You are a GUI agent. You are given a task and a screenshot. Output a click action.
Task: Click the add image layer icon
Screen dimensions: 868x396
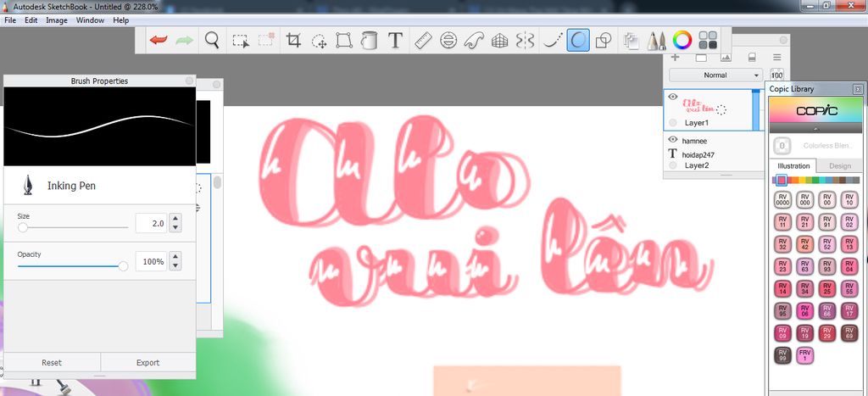(726, 57)
